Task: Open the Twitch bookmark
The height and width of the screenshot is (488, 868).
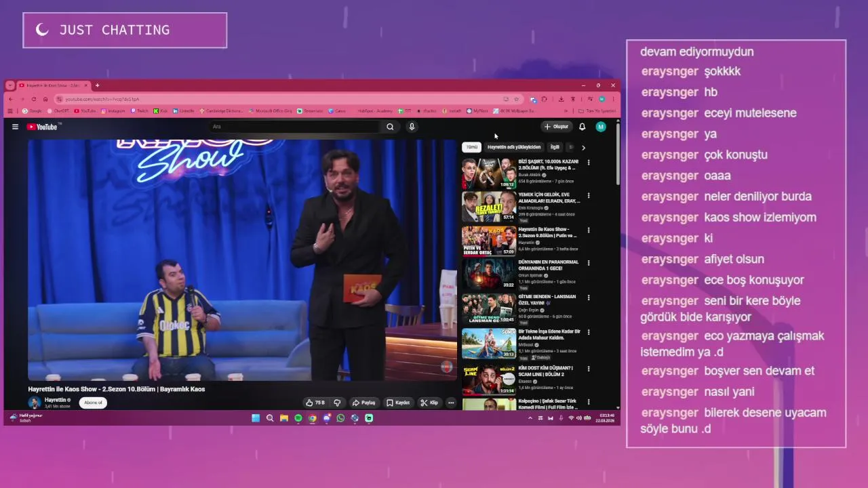Action: 140,110
